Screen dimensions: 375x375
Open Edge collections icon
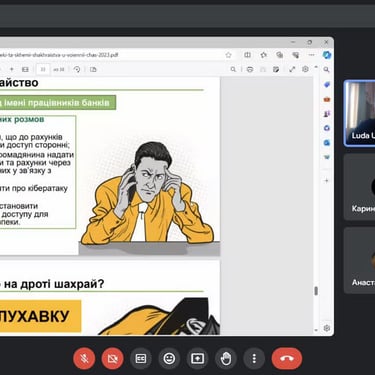point(280,55)
